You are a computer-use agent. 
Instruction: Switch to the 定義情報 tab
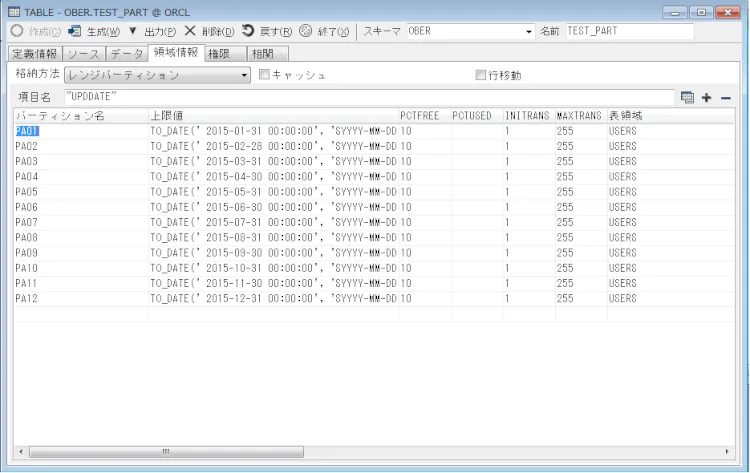[35, 54]
